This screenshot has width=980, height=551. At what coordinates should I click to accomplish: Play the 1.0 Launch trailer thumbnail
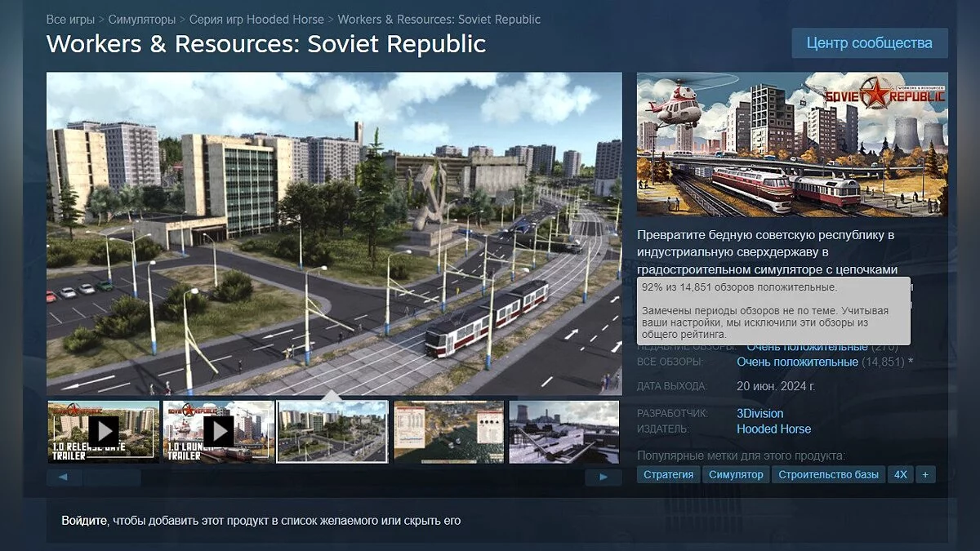coord(218,431)
